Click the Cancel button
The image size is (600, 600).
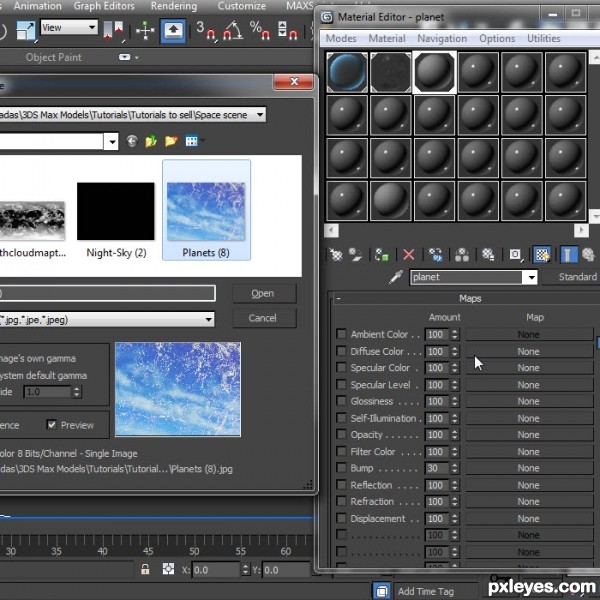tap(263, 318)
